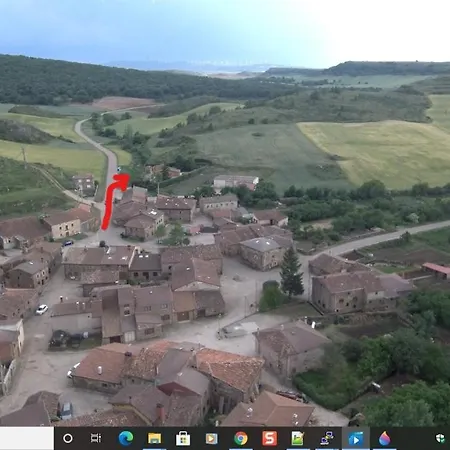Click the Cortana circle icon
Screen dimensions: 450x450
pyautogui.click(x=68, y=438)
